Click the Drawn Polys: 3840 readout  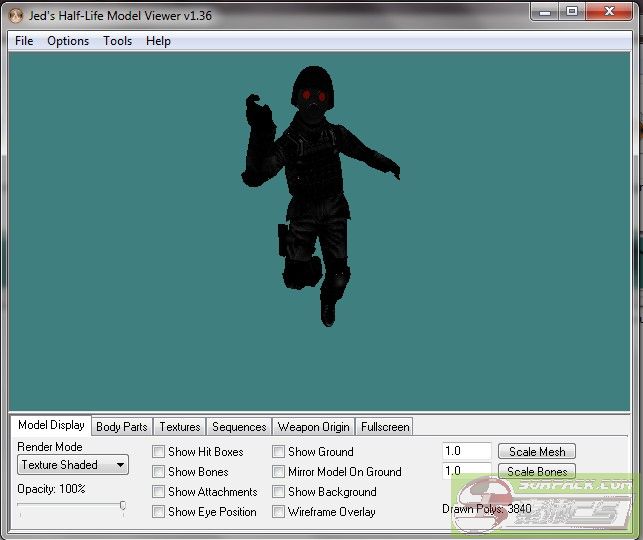pyautogui.click(x=487, y=509)
